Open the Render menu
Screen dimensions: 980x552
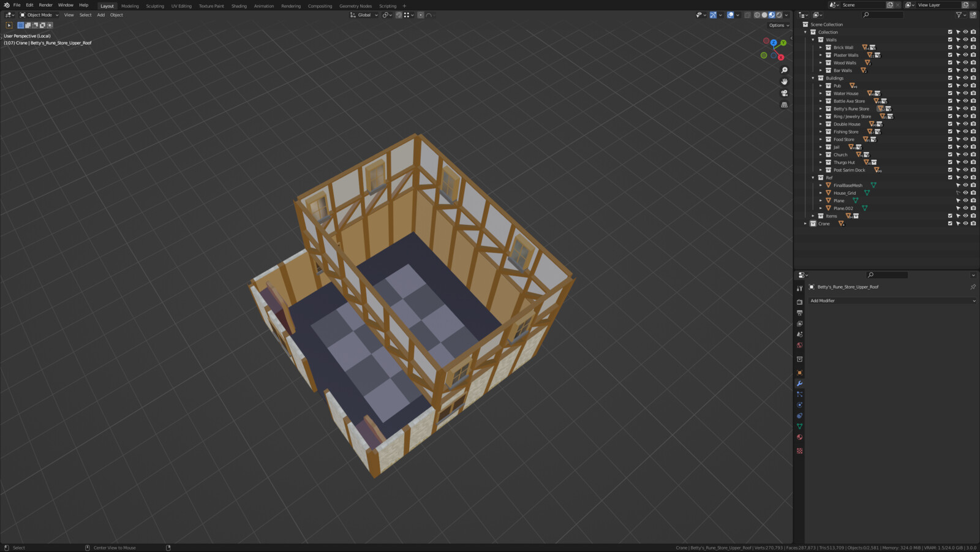46,5
